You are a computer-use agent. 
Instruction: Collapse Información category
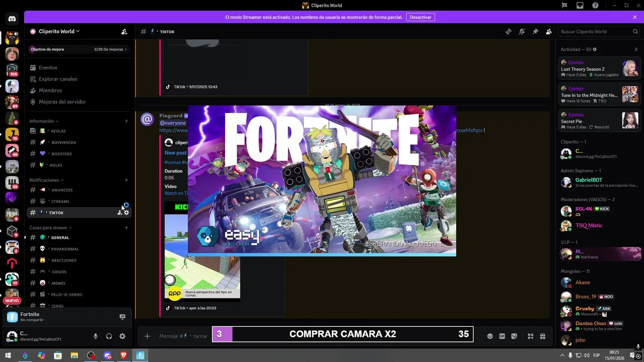(44, 121)
